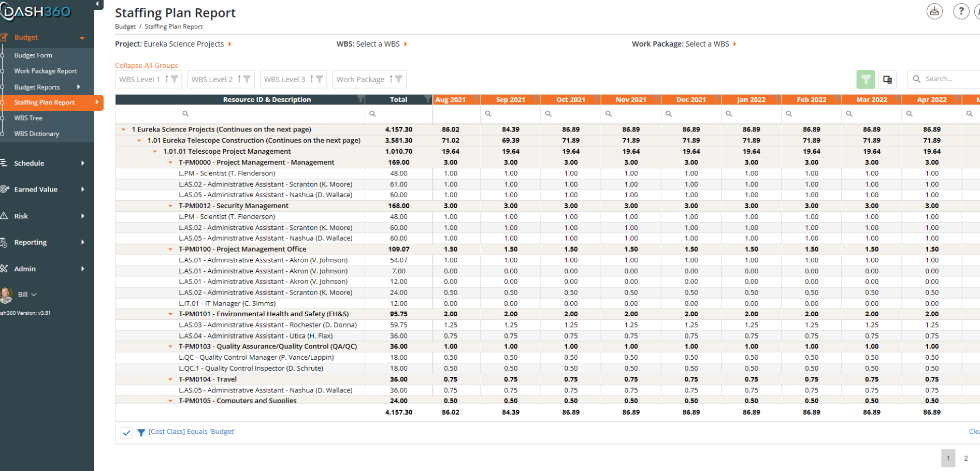This screenshot has width=980, height=471.
Task: Click the sidebar collapse arrow near logo
Action: pyautogui.click(x=97, y=4)
